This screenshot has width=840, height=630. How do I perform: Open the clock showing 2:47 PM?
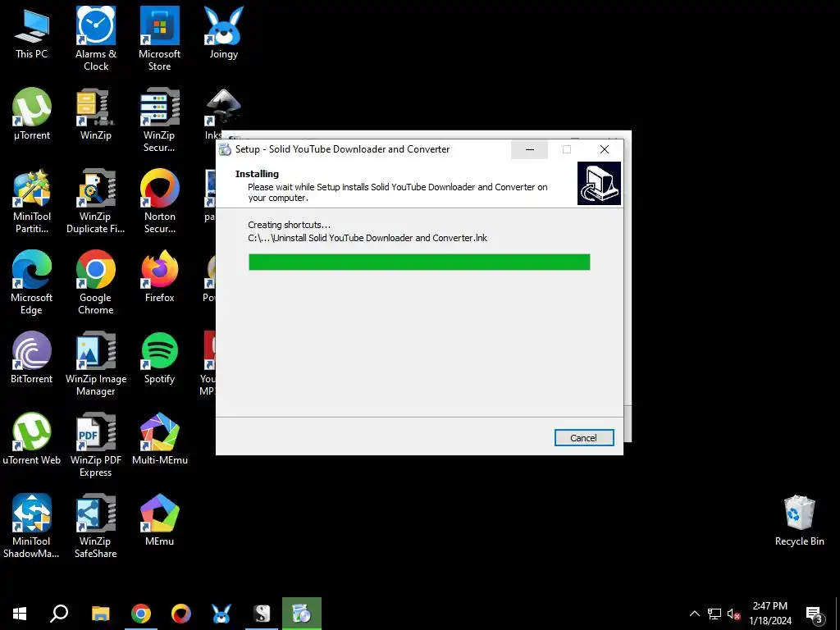[769, 614]
